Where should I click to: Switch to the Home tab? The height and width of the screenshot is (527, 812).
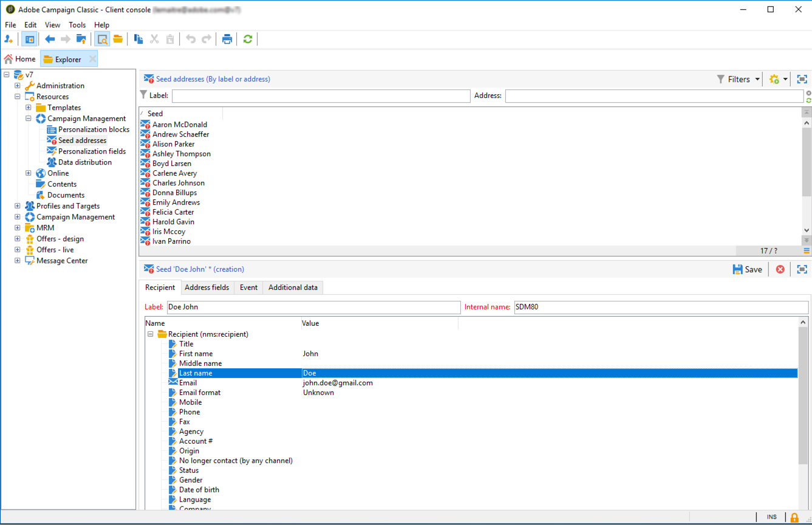click(20, 59)
